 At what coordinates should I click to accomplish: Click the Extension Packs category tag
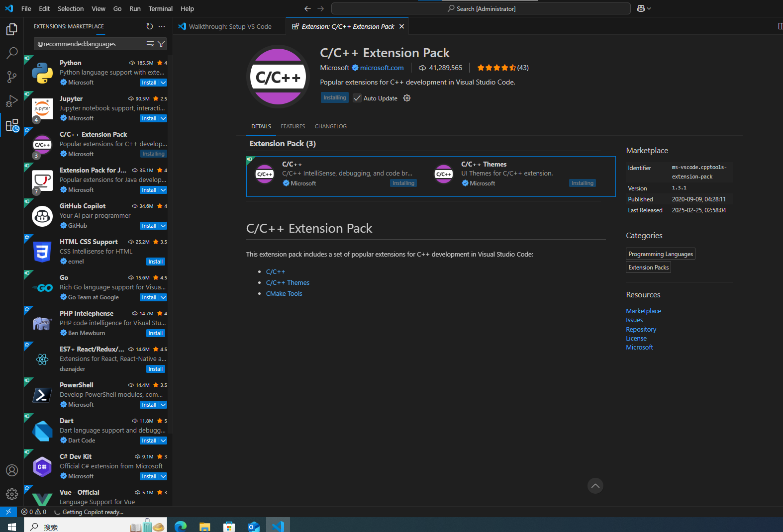649,267
